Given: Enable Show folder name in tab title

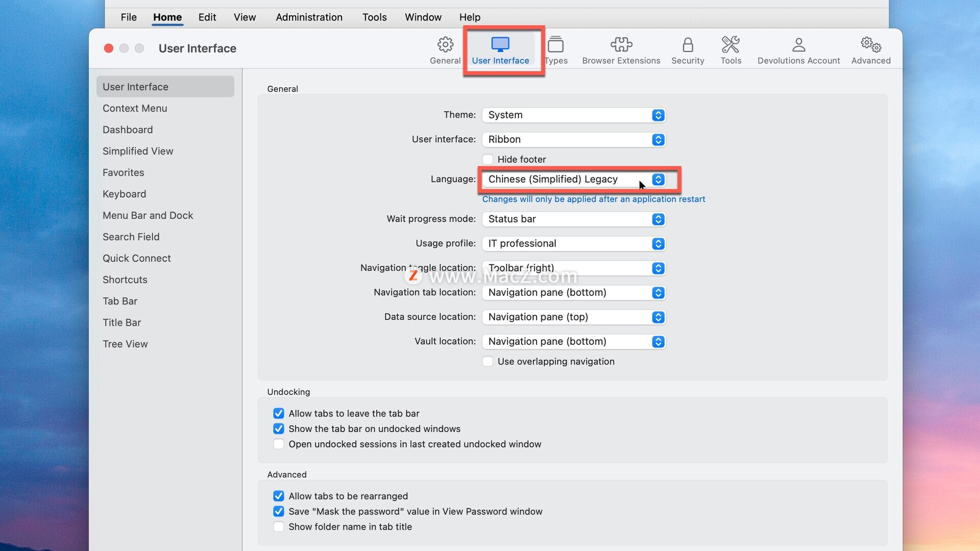Looking at the screenshot, I should pos(279,527).
